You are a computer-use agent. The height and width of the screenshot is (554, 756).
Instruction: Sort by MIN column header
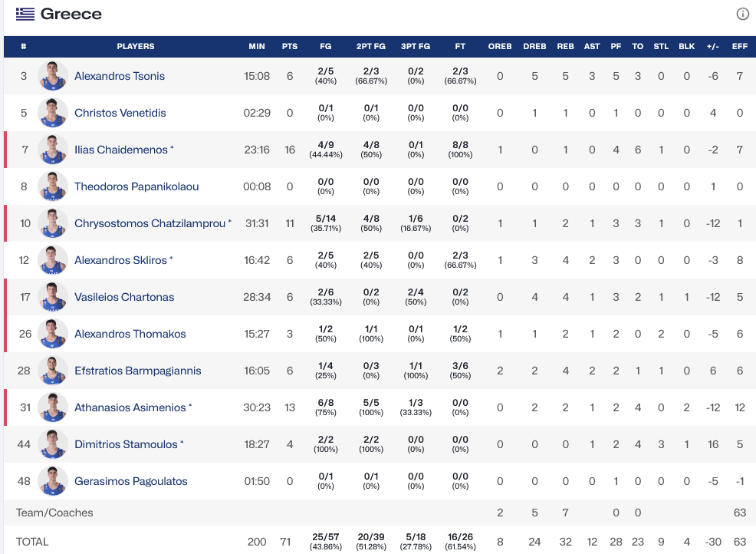click(257, 47)
